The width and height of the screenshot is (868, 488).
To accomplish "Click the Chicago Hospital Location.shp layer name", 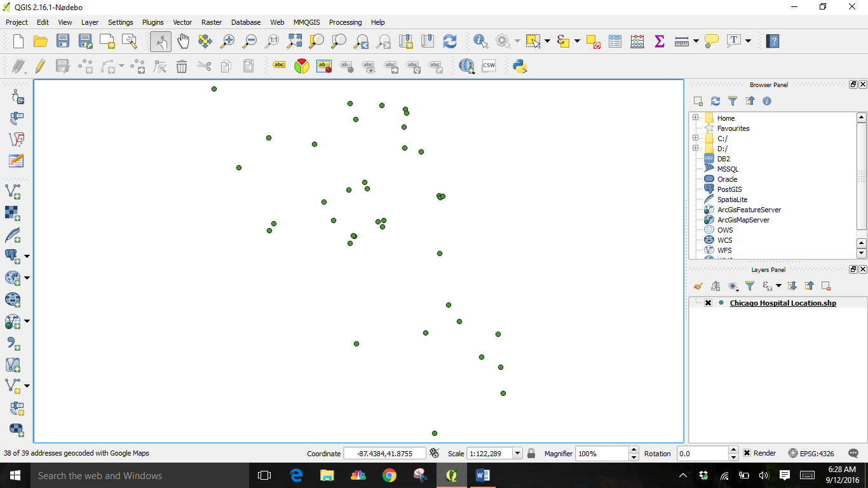I will click(x=783, y=303).
